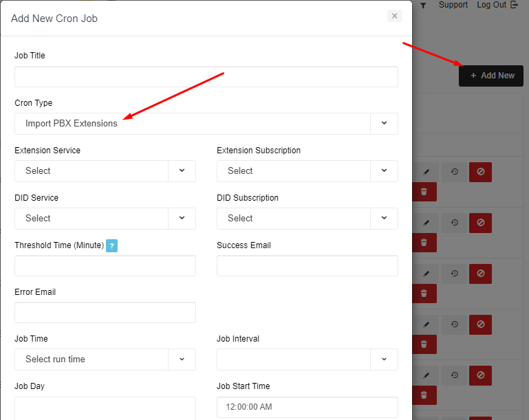Click the history icon in first row

point(455,173)
